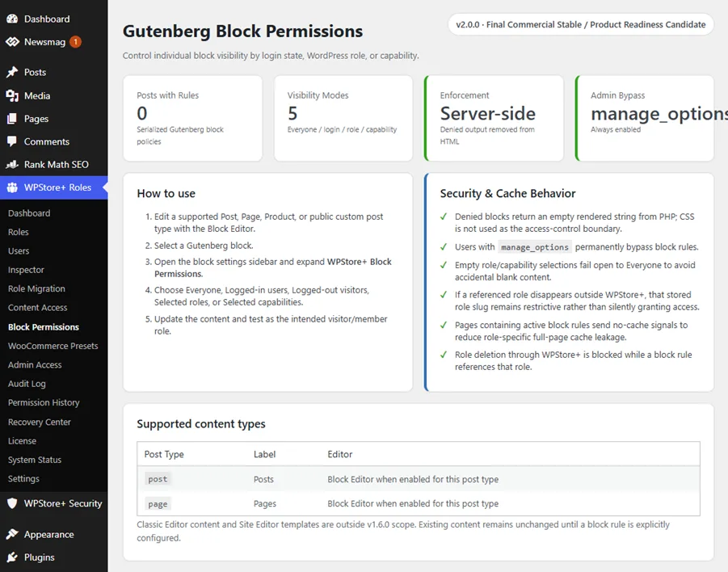The height and width of the screenshot is (572, 728).
Task: Click the Appearance paintbrush icon
Action: tap(12, 534)
